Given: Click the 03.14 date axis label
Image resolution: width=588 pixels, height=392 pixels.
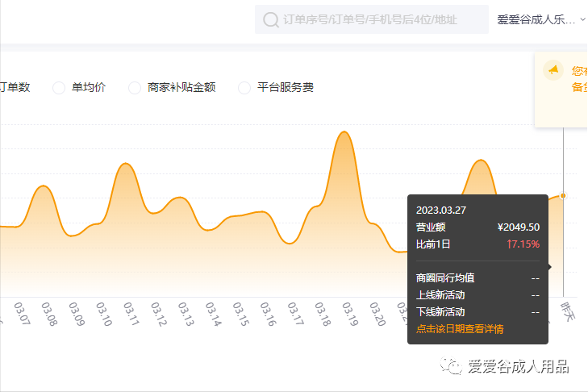Looking at the screenshot, I should pyautogui.click(x=214, y=313).
